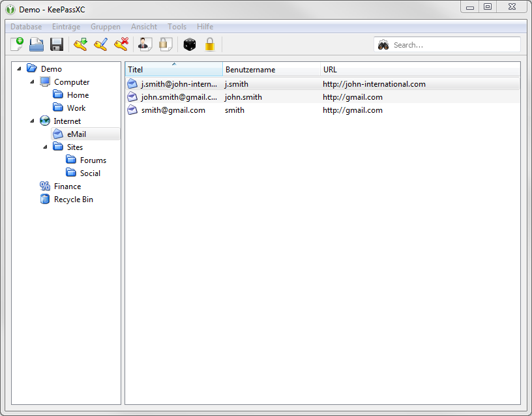This screenshot has height=416, width=532.
Task: Click the Demo root folder icon
Action: coord(31,68)
